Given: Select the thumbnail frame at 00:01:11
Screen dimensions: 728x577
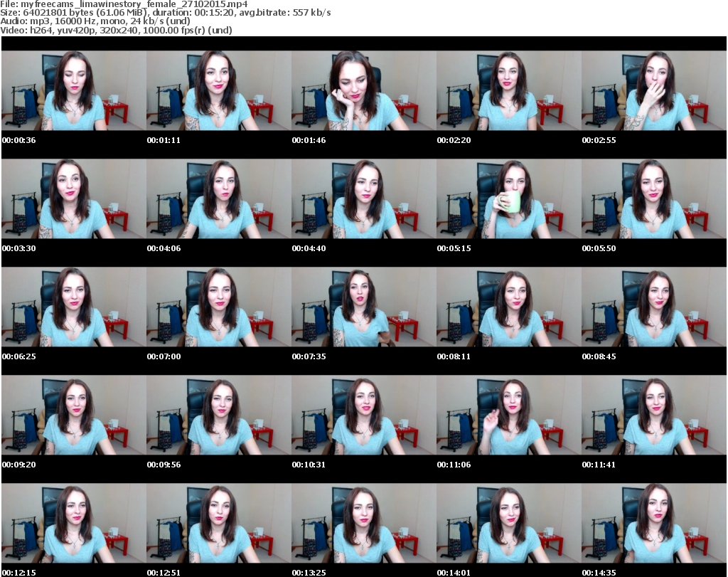Looking at the screenshot, I should [219, 90].
